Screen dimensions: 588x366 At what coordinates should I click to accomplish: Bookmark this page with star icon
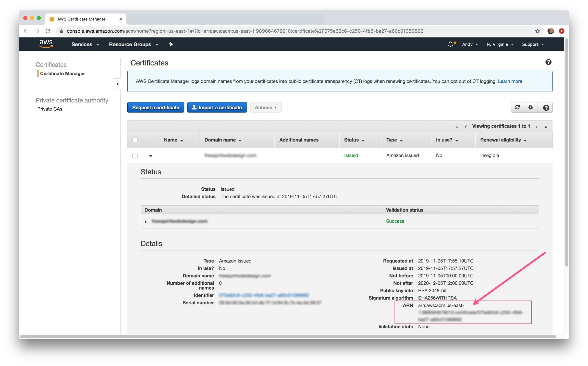pyautogui.click(x=537, y=31)
